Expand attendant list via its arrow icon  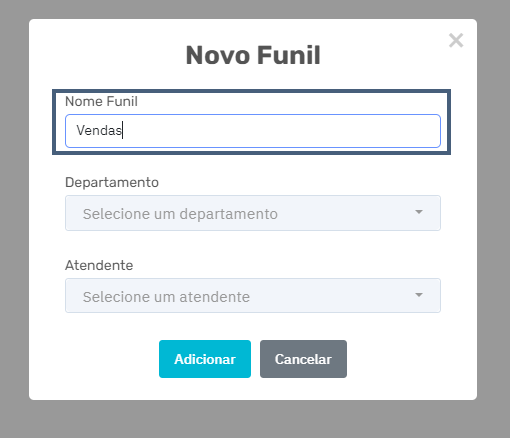419,295
